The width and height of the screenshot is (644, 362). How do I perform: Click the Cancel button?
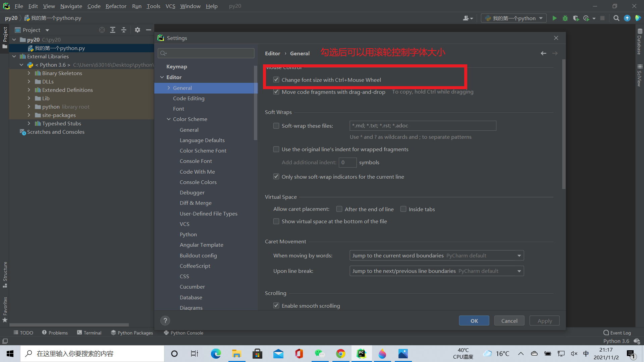click(x=509, y=321)
